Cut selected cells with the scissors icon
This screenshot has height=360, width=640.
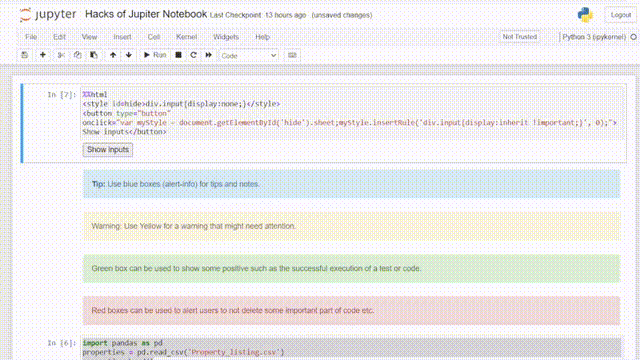click(61, 55)
